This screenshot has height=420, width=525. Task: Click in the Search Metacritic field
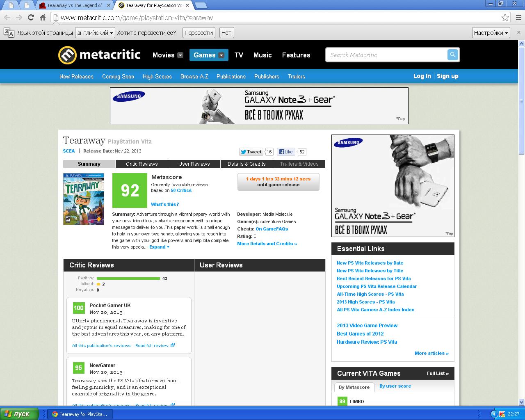point(386,55)
